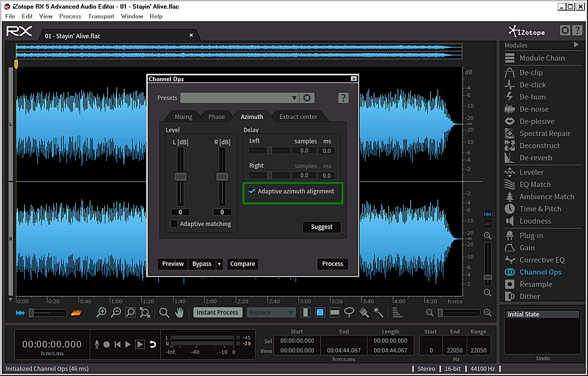
Task: Arm the input monitoring microphone button
Action: (97, 344)
